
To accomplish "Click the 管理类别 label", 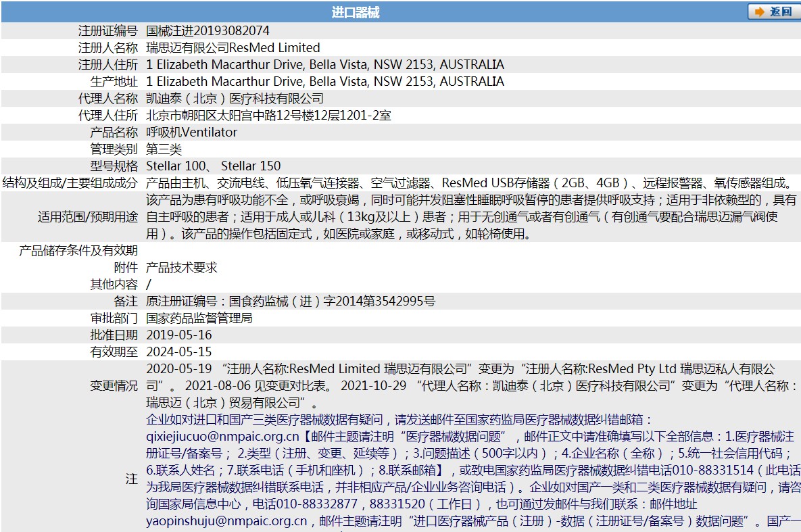I will click(114, 149).
